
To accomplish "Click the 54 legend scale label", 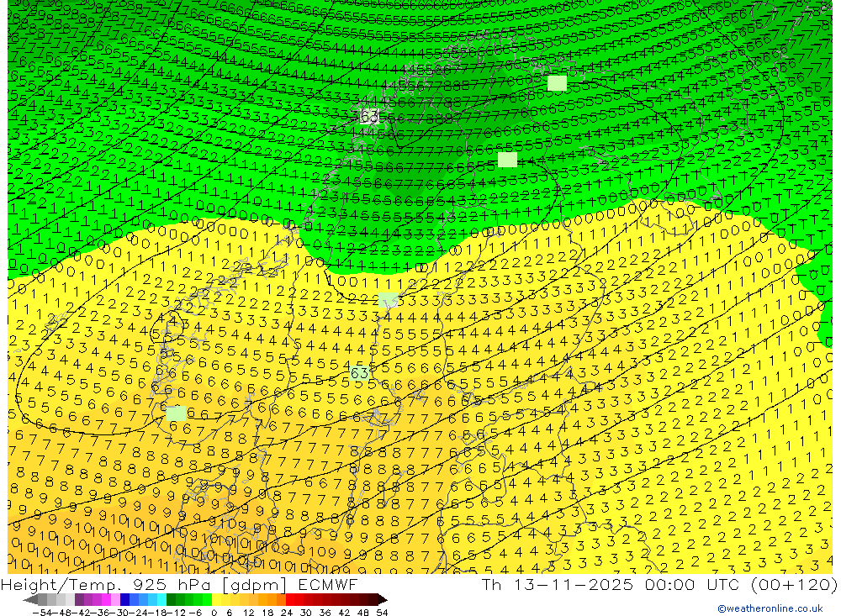I will pyautogui.click(x=382, y=612).
